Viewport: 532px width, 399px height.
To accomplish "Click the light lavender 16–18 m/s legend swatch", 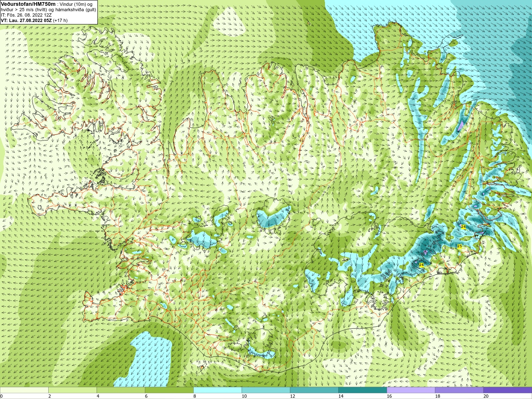I will [x=411, y=390].
